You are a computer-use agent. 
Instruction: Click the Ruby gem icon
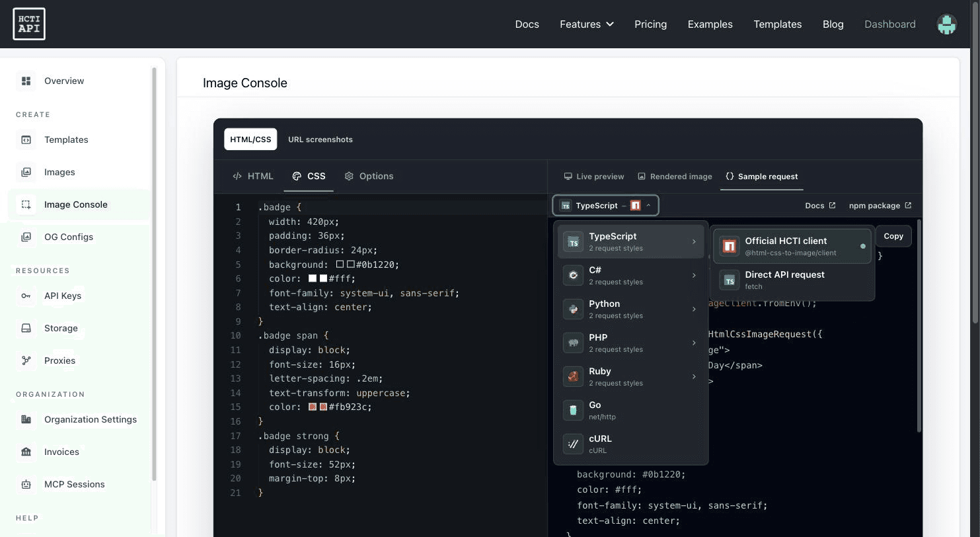coord(573,377)
